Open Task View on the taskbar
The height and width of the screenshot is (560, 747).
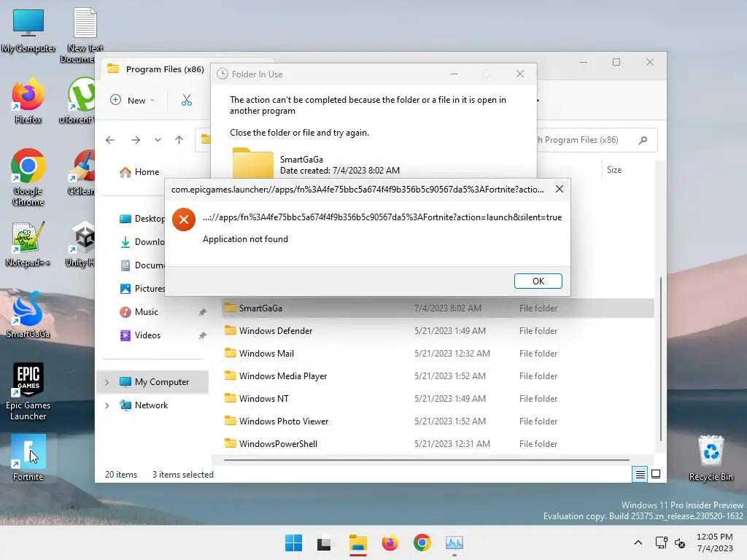[324, 542]
